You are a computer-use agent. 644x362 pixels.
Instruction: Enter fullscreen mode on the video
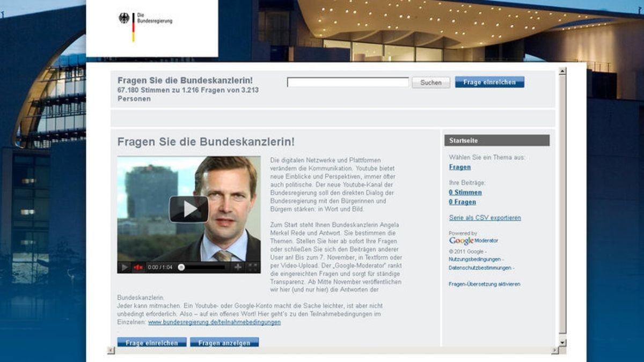pos(253,267)
